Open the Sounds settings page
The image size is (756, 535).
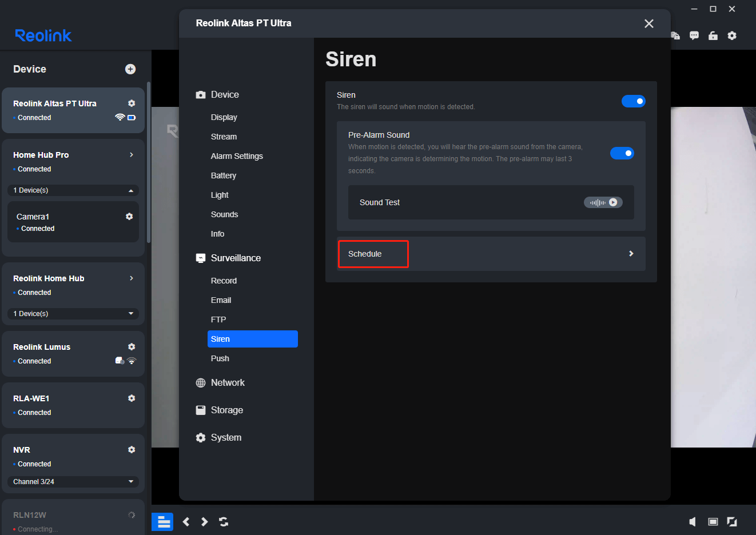click(224, 214)
